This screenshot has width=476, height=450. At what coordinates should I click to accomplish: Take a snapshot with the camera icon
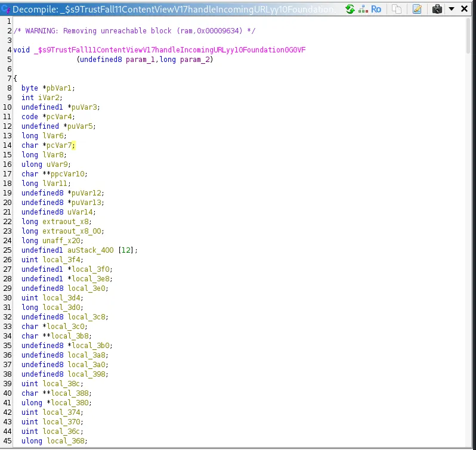pyautogui.click(x=437, y=9)
